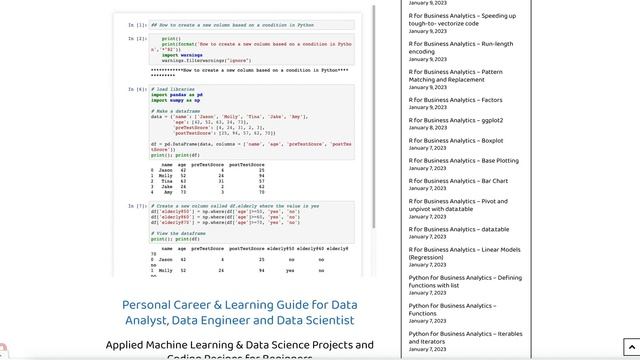Image resolution: width=640 pixels, height=360 pixels.
Task: Open R for Business Analytics Base Plotting
Action: (x=464, y=161)
